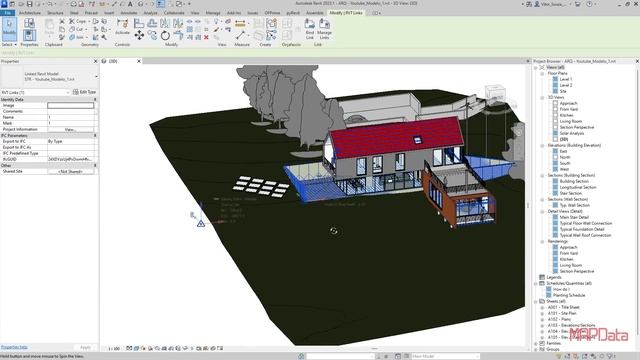Image resolution: width=640 pixels, height=360 pixels.
Task: Click the Rotate tool icon
Action: pos(165,36)
